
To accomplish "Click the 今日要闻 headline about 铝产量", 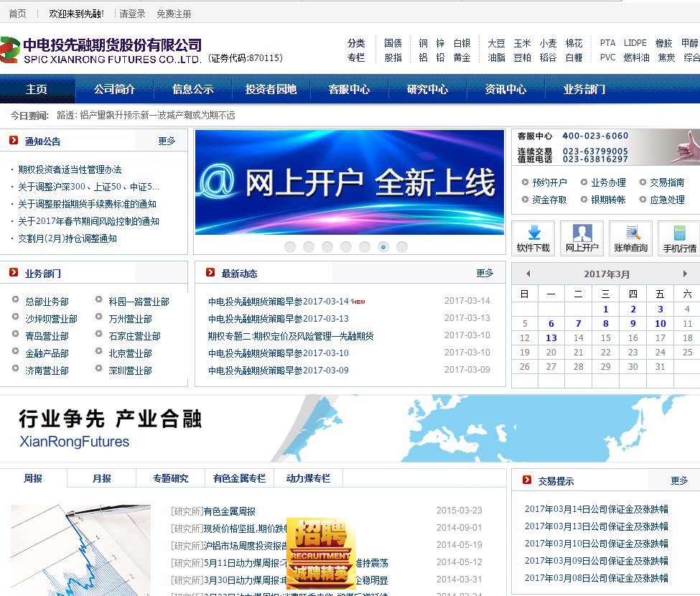I will click(x=146, y=116).
